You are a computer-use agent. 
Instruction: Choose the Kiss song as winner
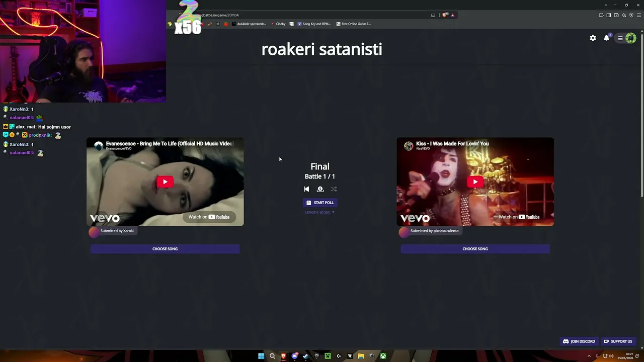tap(475, 249)
